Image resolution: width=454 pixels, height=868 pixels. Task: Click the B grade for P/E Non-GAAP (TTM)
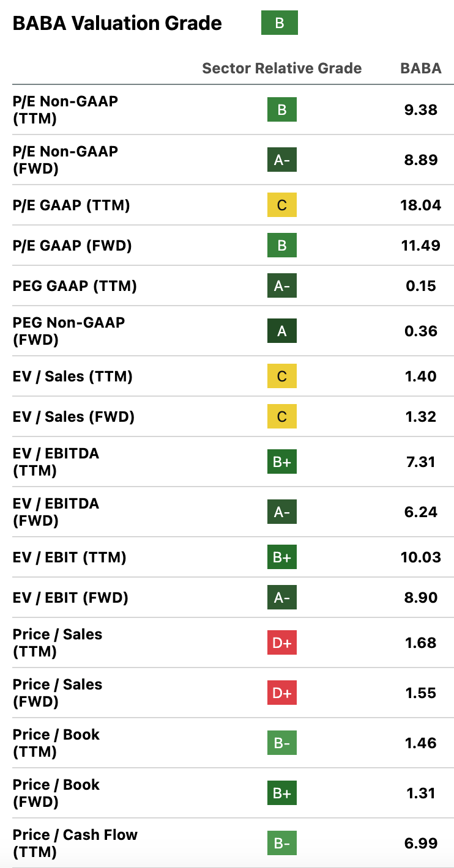pos(281,110)
